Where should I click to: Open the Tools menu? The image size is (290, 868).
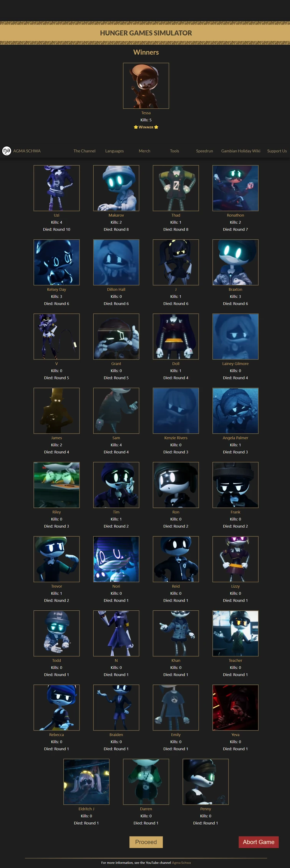point(174,151)
